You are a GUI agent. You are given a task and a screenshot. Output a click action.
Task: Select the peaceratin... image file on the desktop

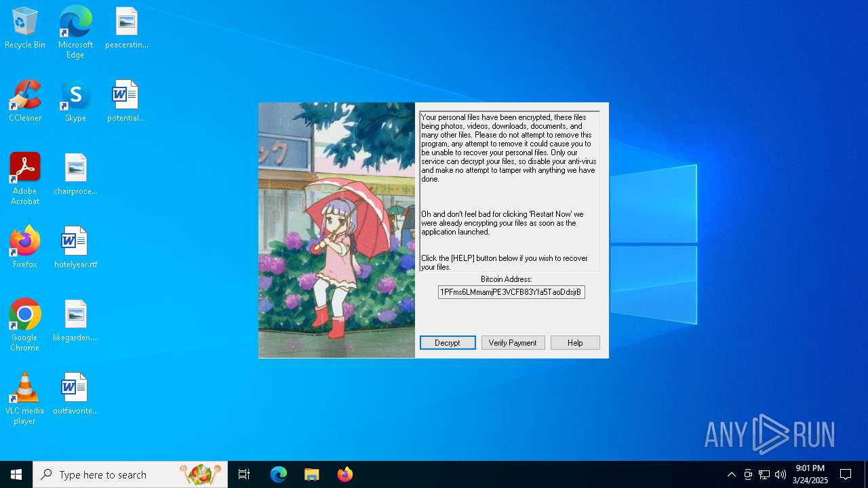[126, 28]
